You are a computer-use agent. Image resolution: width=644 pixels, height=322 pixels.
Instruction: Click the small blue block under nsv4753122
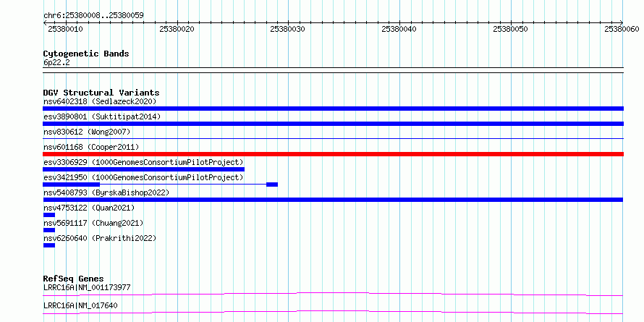click(49, 215)
